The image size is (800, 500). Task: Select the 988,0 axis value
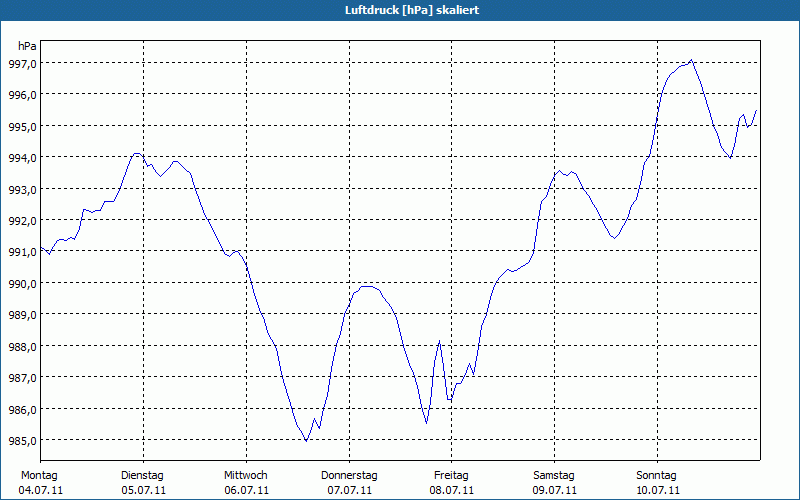click(x=22, y=346)
